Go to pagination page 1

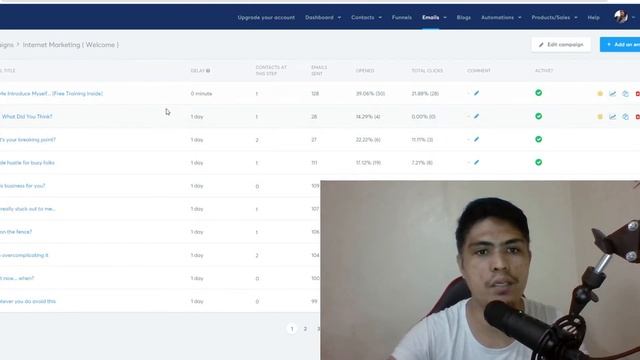pyautogui.click(x=291, y=329)
